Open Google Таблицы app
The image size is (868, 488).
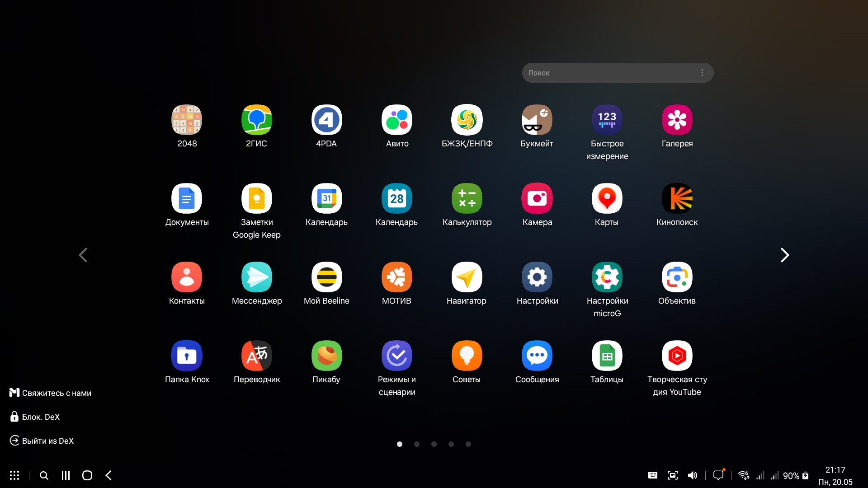coord(607,356)
